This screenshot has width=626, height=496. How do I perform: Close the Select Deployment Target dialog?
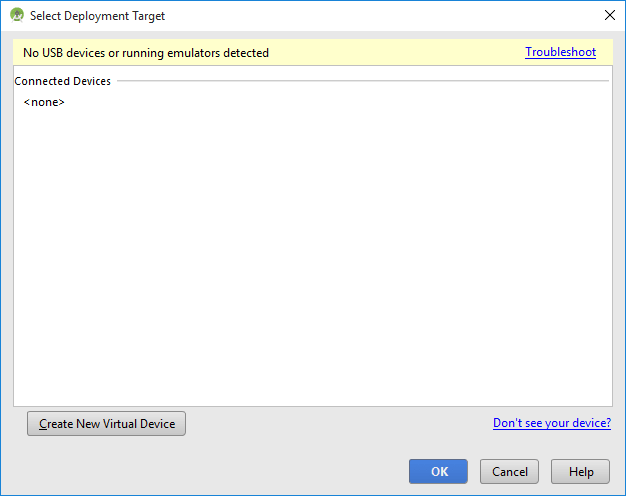pos(609,16)
